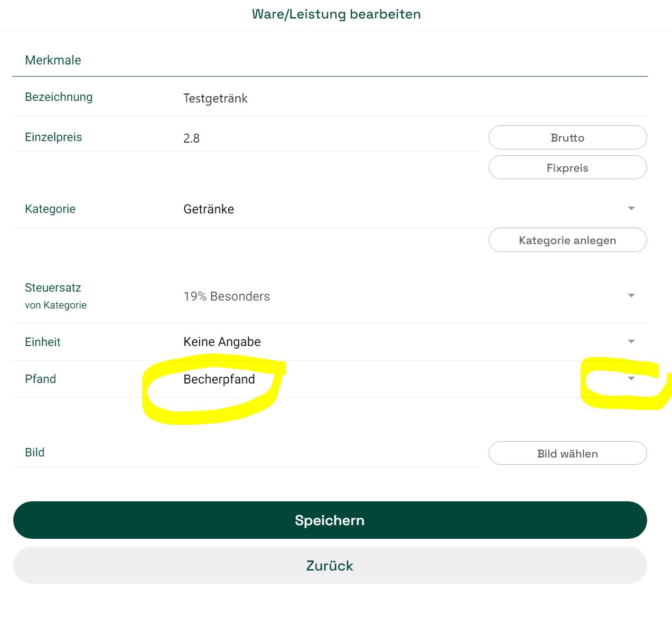Expand the Pfand dropdown arrow

(x=631, y=379)
